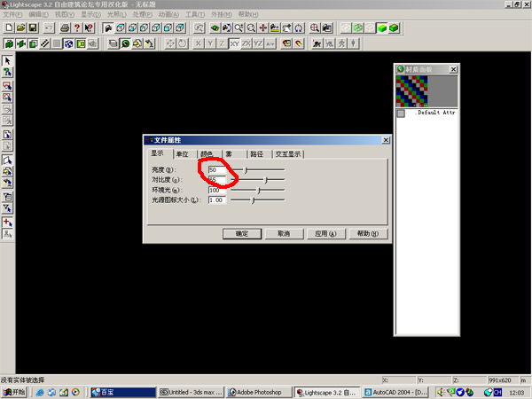Toggle the ZX plane constraint button
The height and width of the screenshot is (399, 532).
pos(246,43)
